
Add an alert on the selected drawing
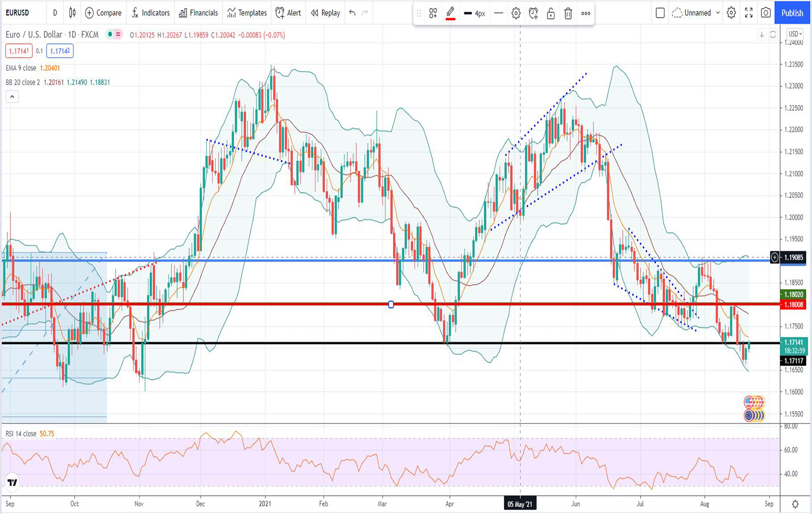(x=533, y=14)
